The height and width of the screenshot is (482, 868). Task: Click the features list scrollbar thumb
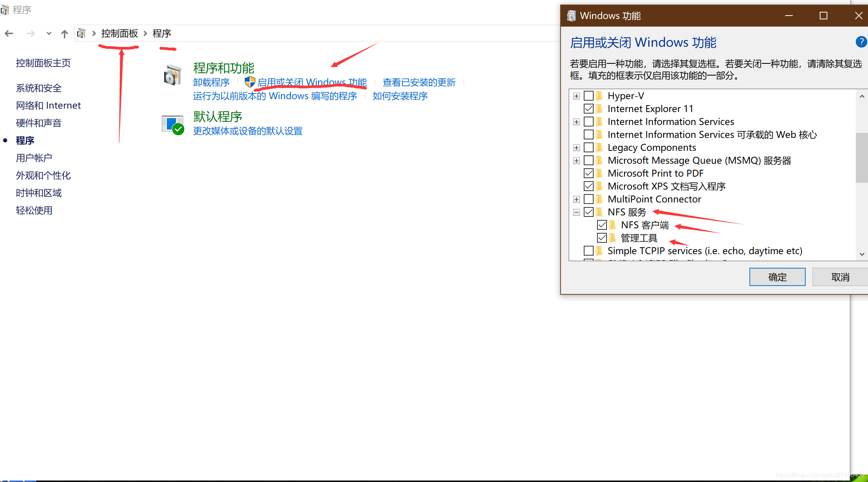[x=862, y=158]
